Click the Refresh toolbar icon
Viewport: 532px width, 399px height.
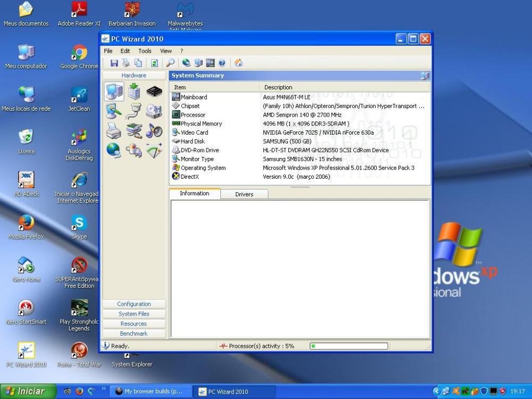pyautogui.click(x=154, y=63)
